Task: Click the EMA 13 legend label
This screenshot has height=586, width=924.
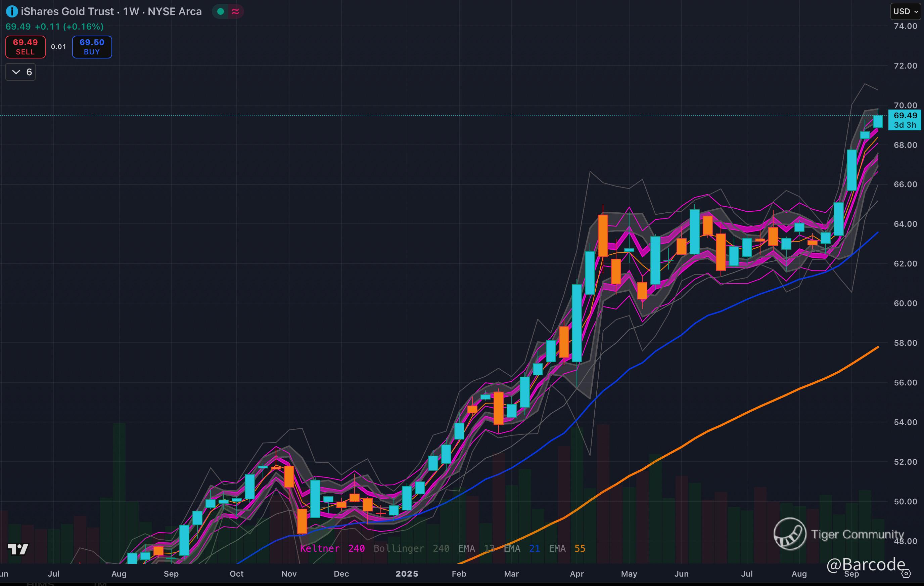Action: pos(476,548)
